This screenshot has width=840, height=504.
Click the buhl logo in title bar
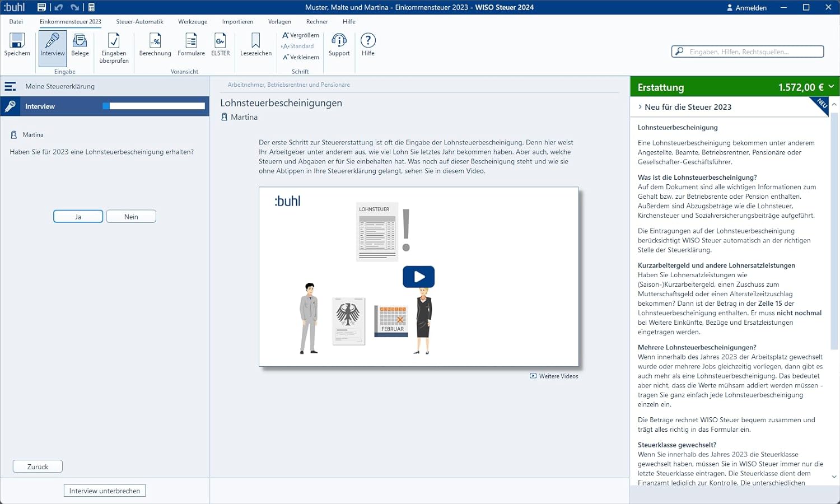14,7
